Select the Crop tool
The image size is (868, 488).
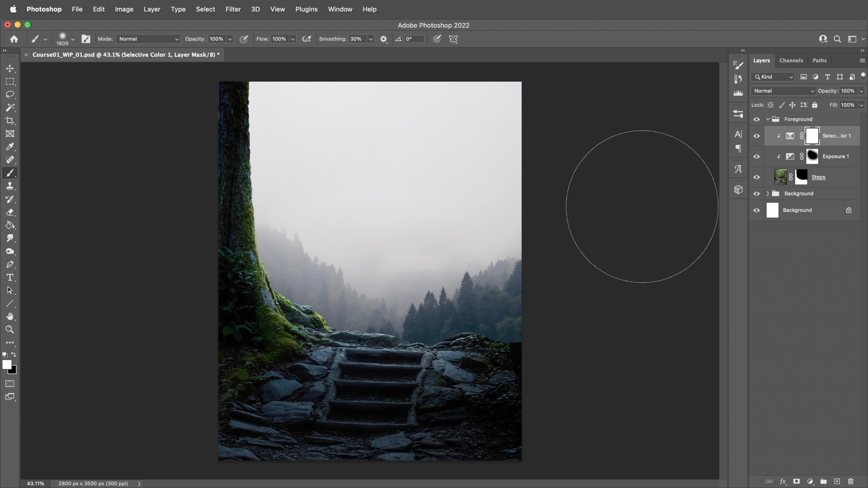click(10, 121)
